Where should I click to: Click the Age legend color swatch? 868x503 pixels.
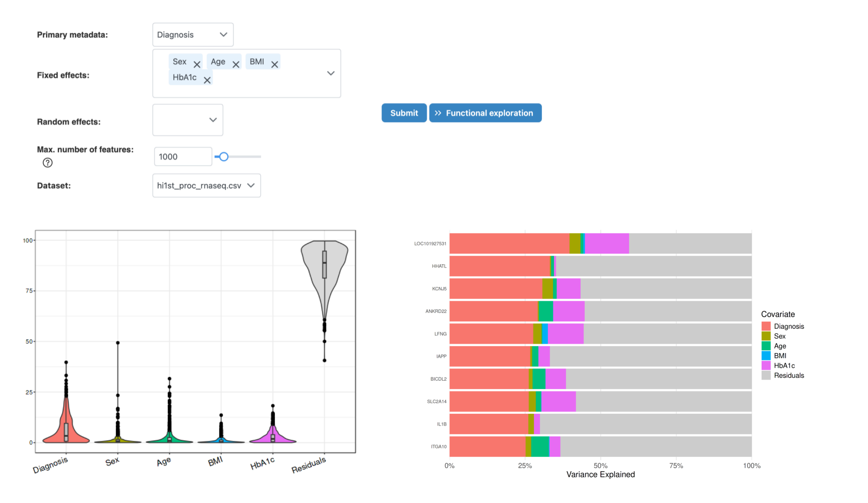click(x=766, y=346)
